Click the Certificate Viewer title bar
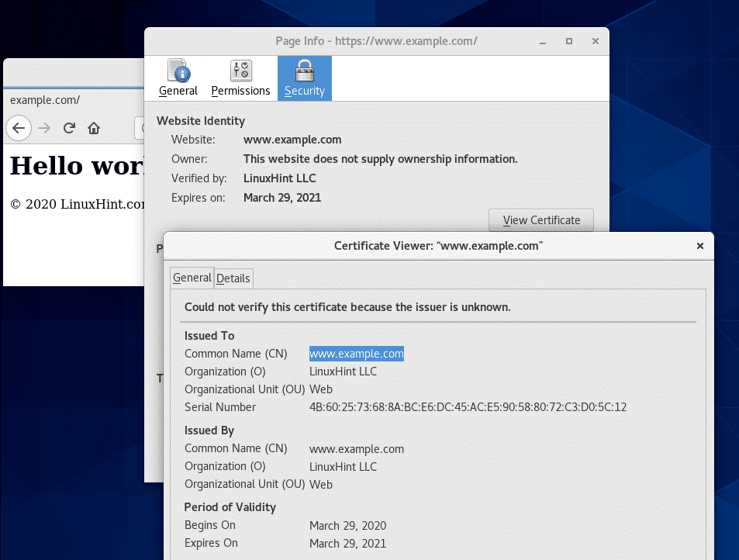739x560 pixels. coord(438,246)
